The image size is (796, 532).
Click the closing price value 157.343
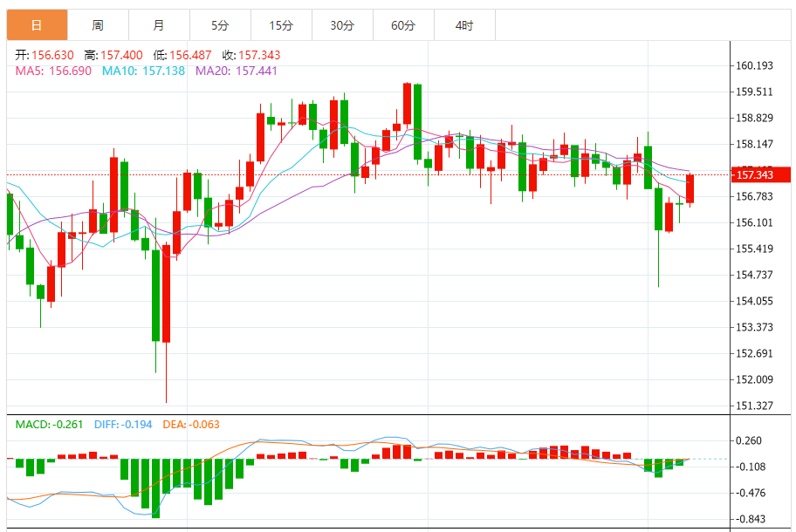(259, 55)
